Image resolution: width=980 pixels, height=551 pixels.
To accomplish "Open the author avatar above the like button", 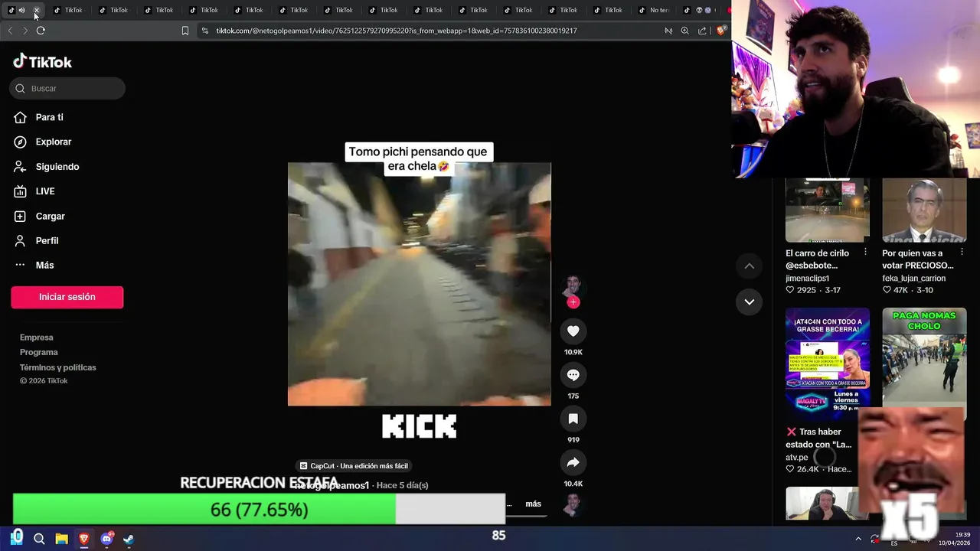I will pos(573,285).
